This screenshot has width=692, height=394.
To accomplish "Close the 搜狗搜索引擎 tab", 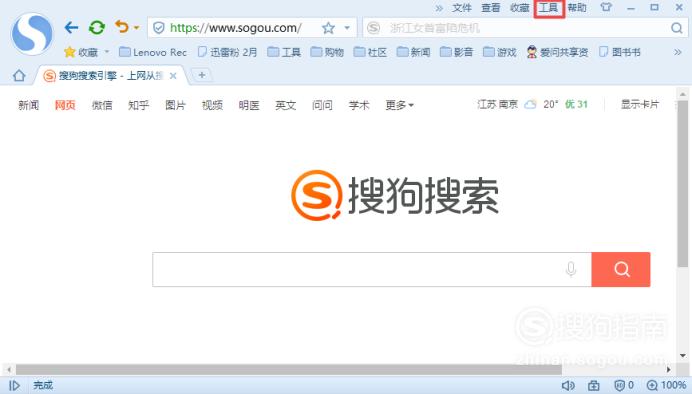I will click(173, 76).
